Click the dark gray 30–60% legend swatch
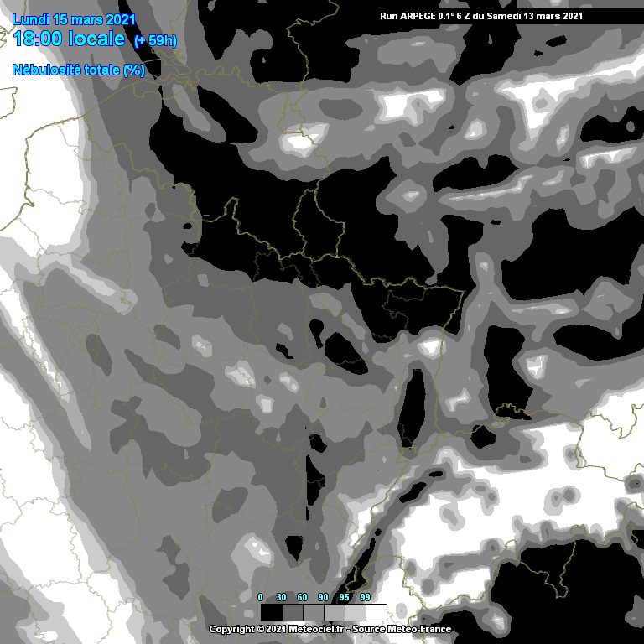This screenshot has height=644, width=644. pyautogui.click(x=292, y=612)
